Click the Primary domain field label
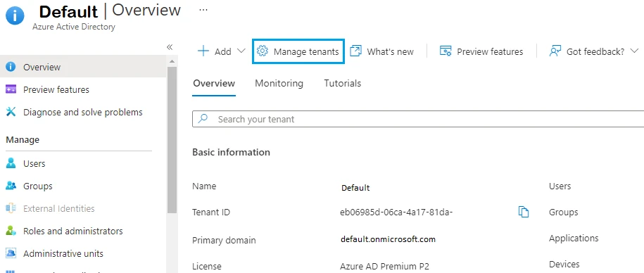This screenshot has width=644, height=273. point(224,240)
